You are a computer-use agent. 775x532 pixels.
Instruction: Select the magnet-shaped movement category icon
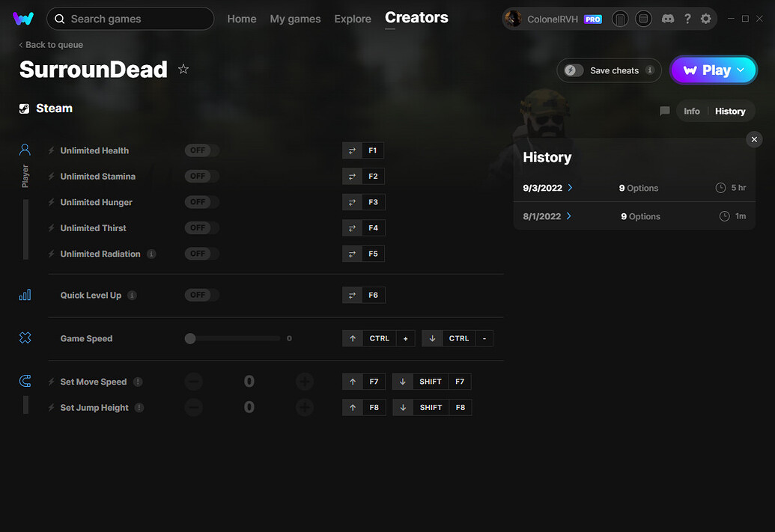click(25, 381)
